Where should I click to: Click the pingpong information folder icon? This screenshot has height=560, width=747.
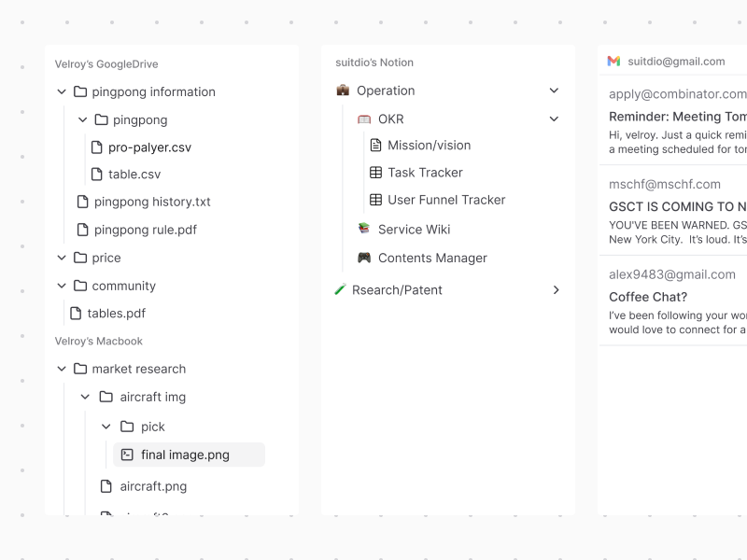coord(80,91)
